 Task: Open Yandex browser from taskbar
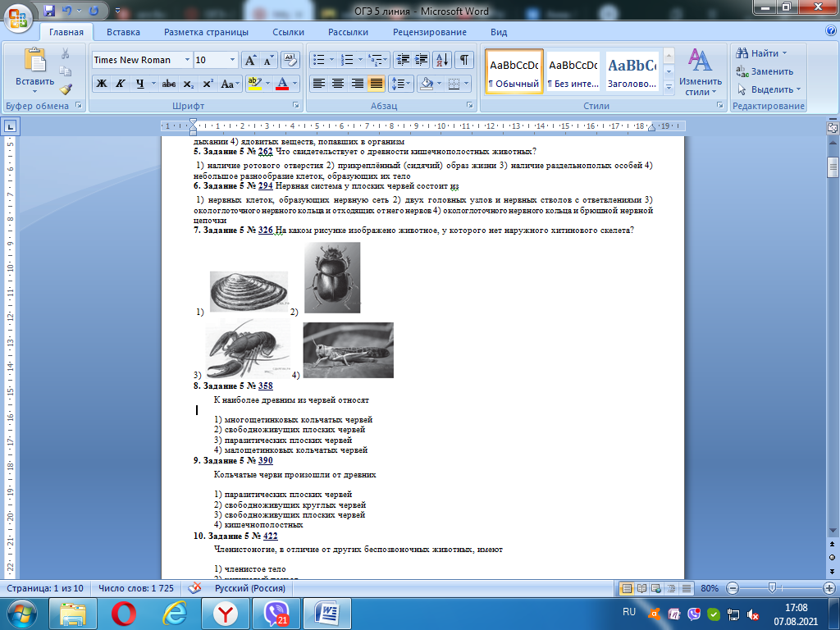pyautogui.click(x=226, y=614)
